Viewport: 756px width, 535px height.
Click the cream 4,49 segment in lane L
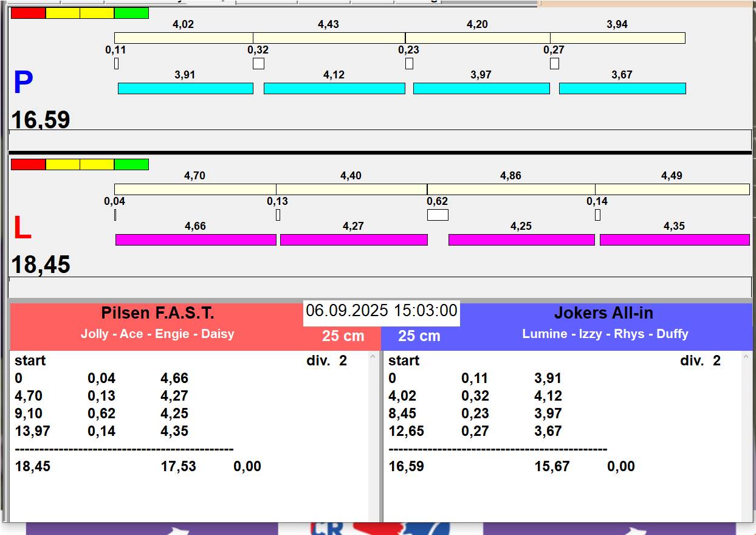pyautogui.click(x=673, y=189)
